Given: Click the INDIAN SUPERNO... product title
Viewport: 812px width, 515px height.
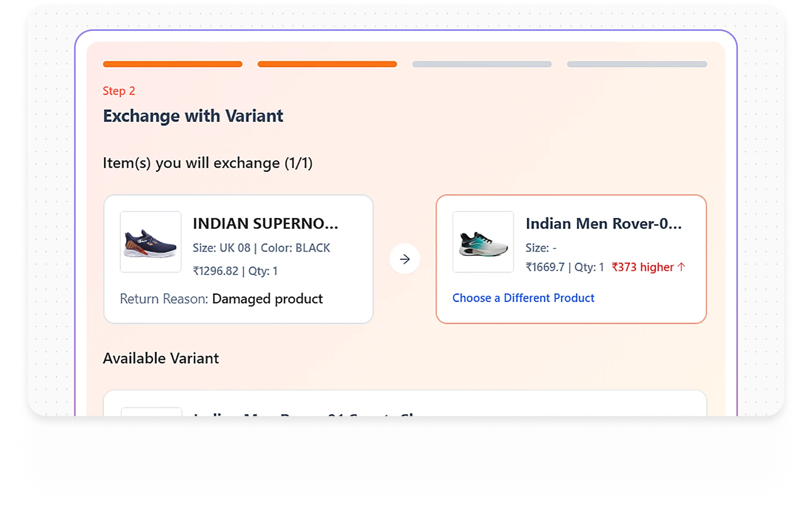Looking at the screenshot, I should 266,224.
